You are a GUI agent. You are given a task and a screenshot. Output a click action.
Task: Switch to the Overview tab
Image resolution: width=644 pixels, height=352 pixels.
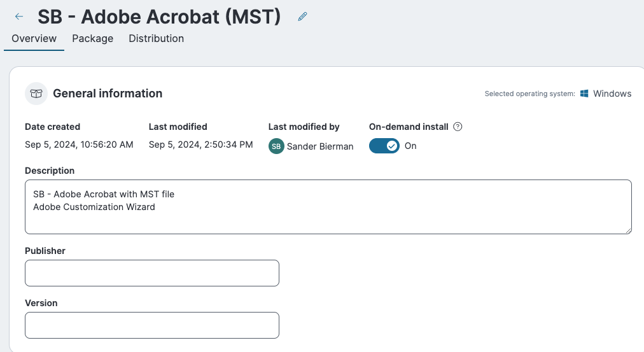coord(34,38)
